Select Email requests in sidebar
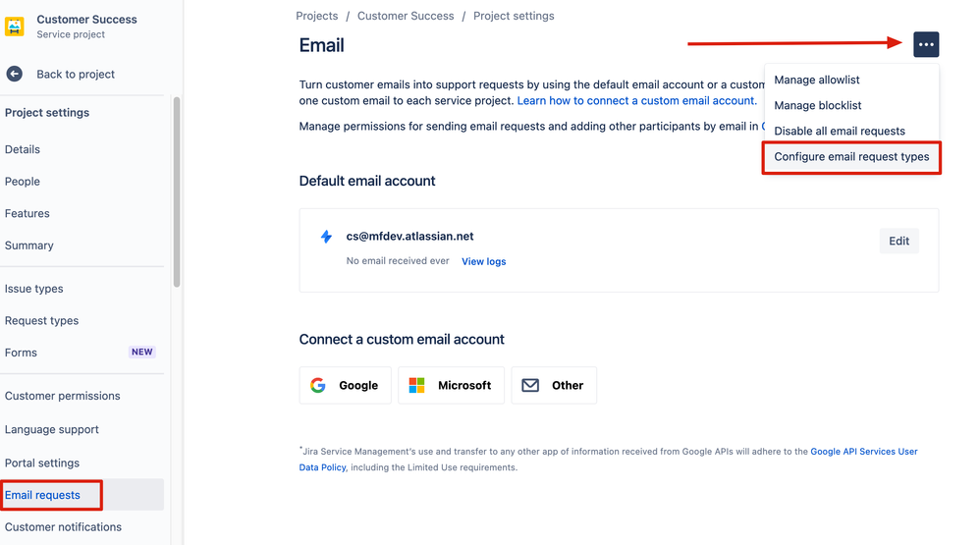 tap(82, 495)
